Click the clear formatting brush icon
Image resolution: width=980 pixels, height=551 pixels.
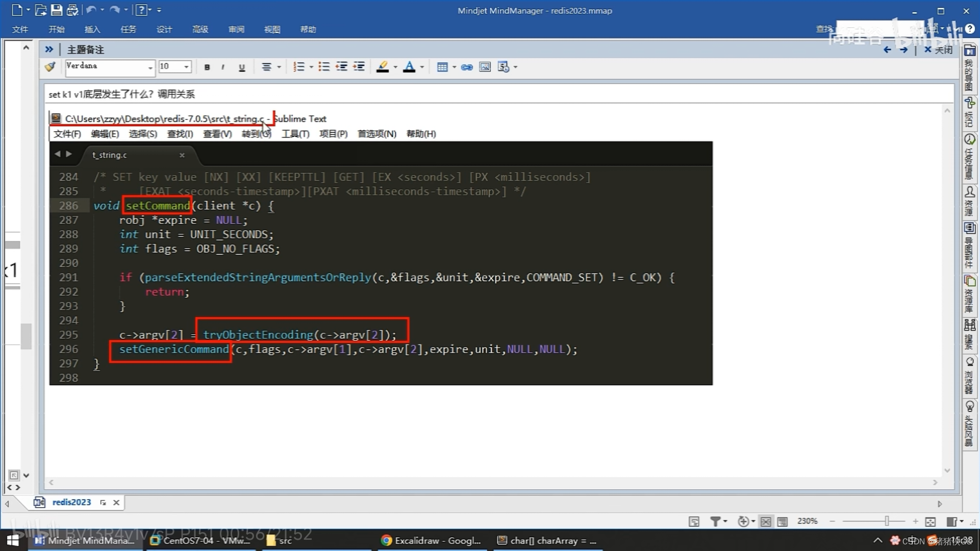coord(50,67)
